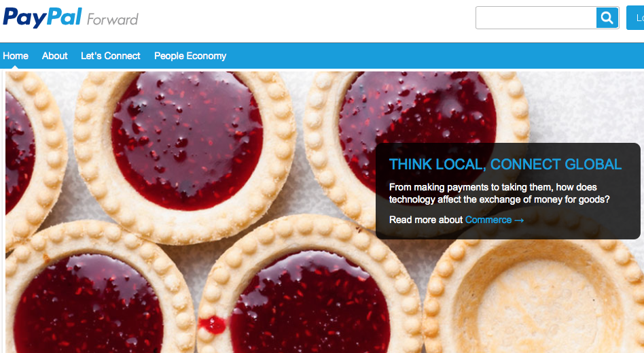
Task: Click the empty tart shell without jam
Action: [534, 297]
